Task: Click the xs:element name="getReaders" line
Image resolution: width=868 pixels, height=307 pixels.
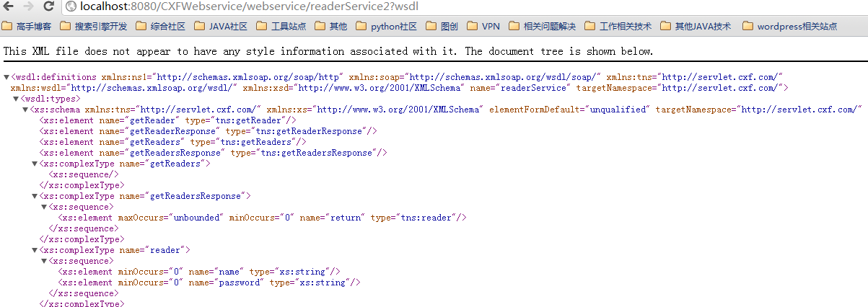Action: pos(172,142)
